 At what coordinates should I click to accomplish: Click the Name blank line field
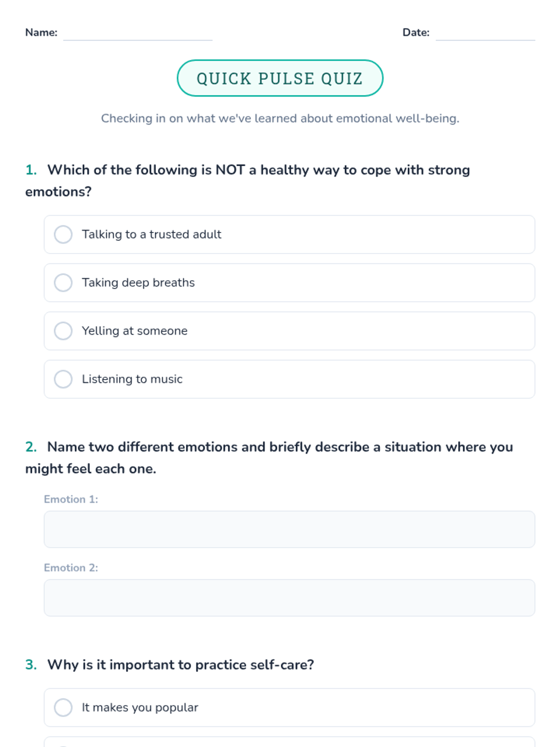[x=138, y=34]
